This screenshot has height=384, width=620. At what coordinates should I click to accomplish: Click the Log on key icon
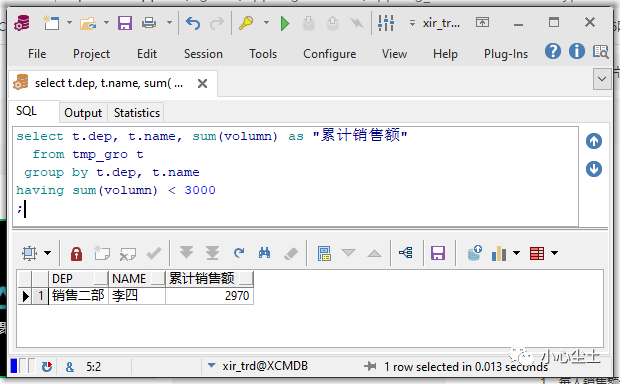246,23
